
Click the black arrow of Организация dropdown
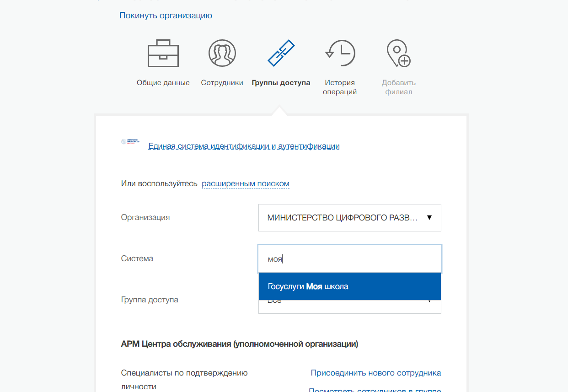429,218
